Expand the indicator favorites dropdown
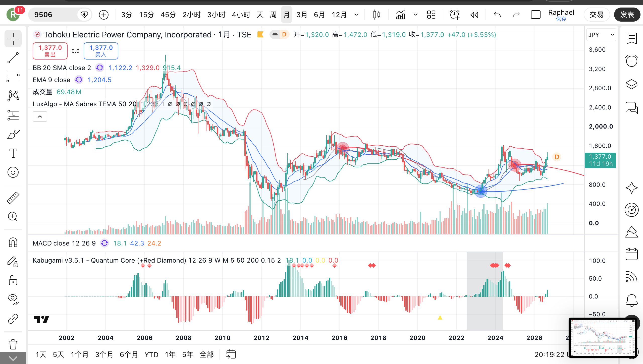The height and width of the screenshot is (364, 643). tap(416, 15)
